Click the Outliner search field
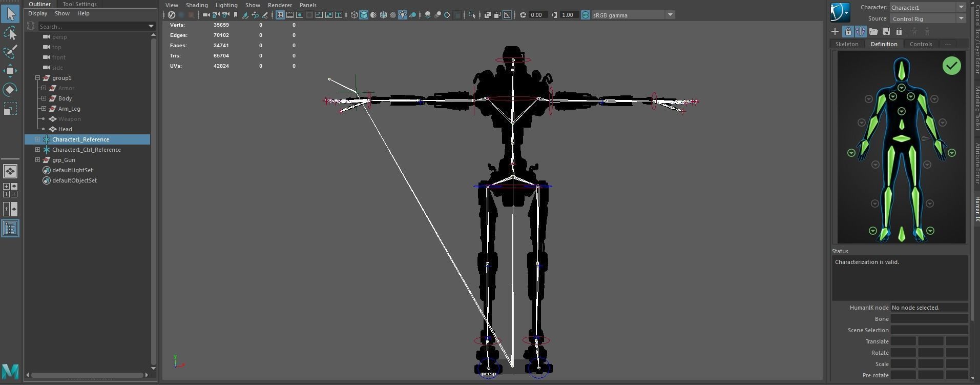This screenshot has width=980, height=385. pyautogui.click(x=93, y=26)
